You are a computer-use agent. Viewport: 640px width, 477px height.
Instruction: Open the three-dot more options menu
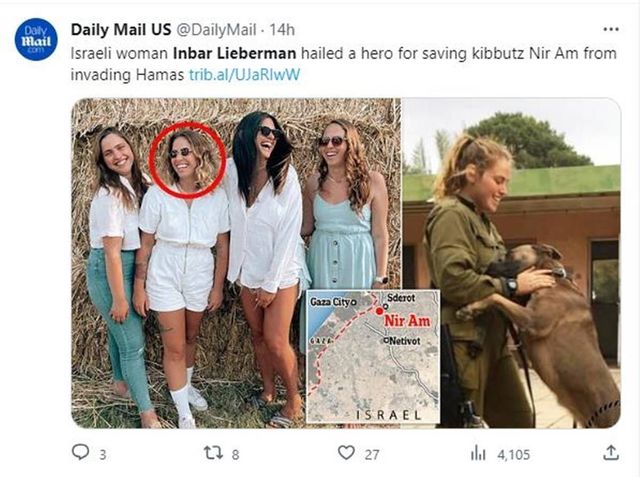[x=611, y=29]
